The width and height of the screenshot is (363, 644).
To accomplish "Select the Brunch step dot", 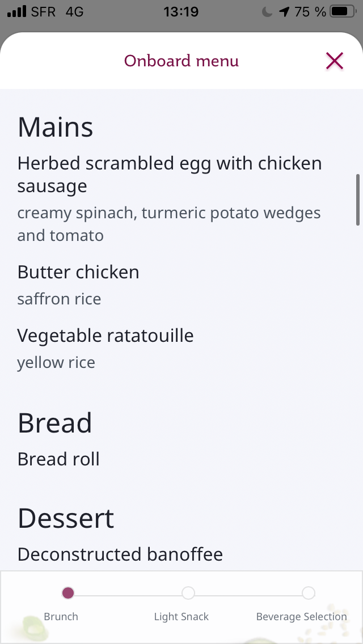I will (68, 593).
